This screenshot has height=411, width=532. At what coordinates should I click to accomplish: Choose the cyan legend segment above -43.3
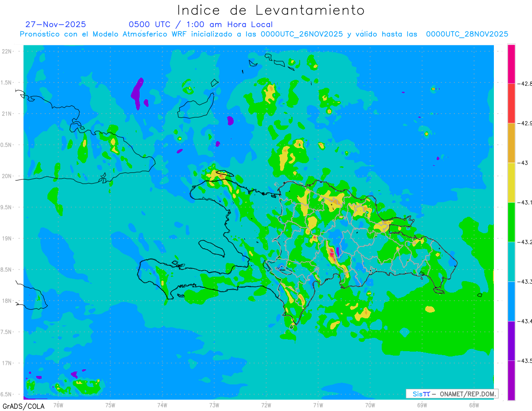coord(511,262)
